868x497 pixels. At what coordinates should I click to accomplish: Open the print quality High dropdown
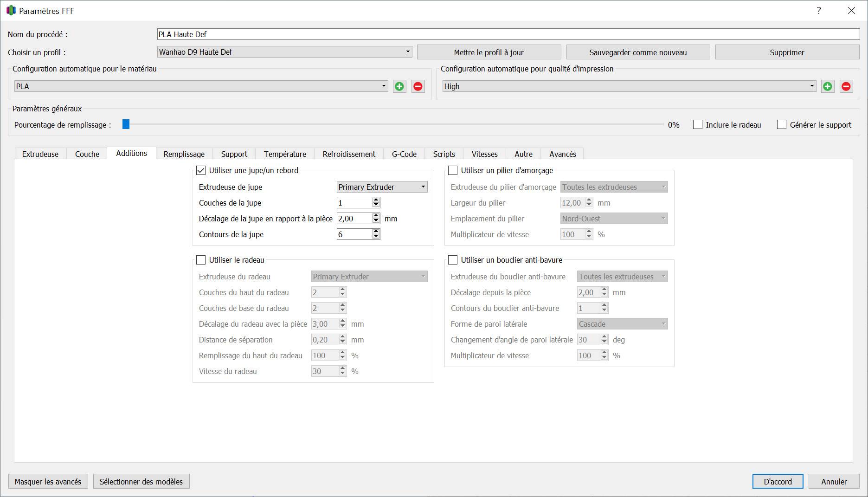pyautogui.click(x=629, y=86)
